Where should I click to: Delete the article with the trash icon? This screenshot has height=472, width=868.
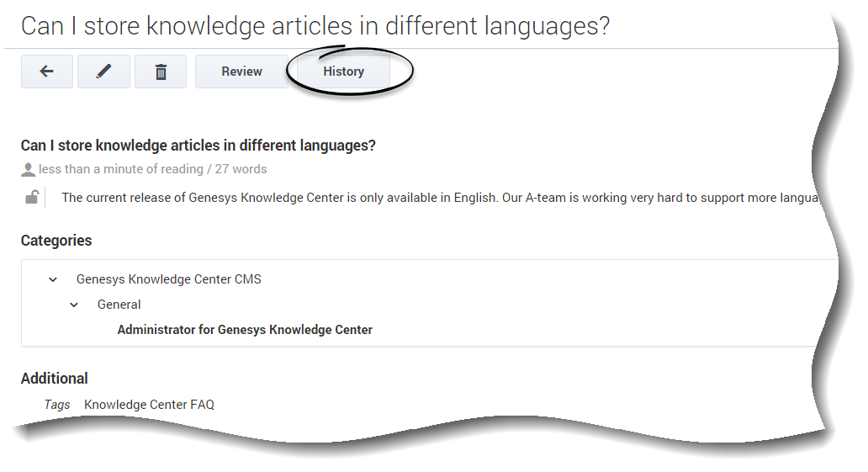click(161, 72)
